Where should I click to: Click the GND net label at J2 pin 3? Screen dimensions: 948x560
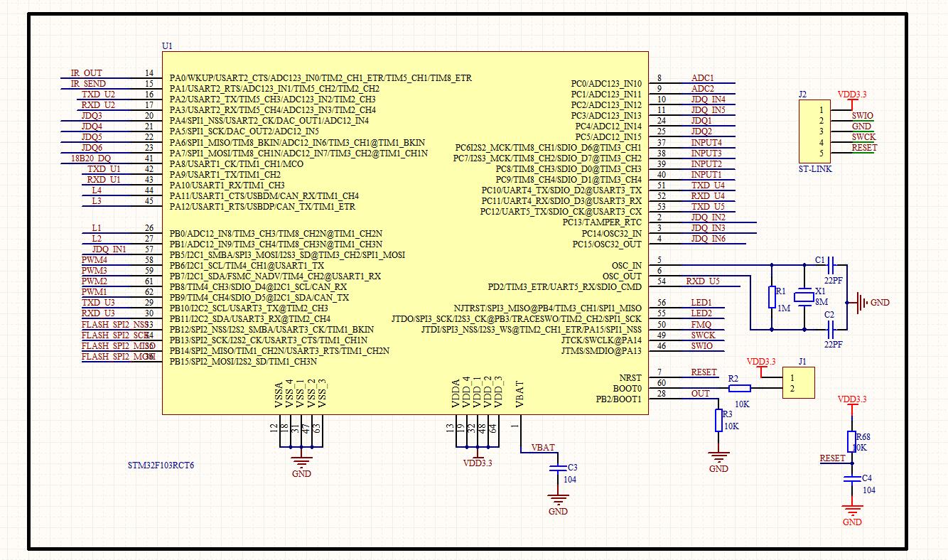[861, 126]
